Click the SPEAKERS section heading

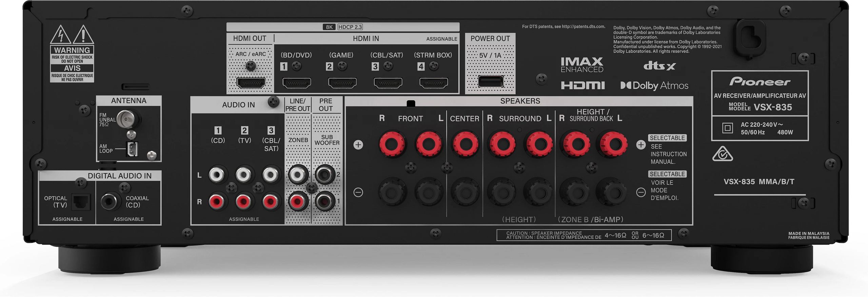pyautogui.click(x=520, y=101)
